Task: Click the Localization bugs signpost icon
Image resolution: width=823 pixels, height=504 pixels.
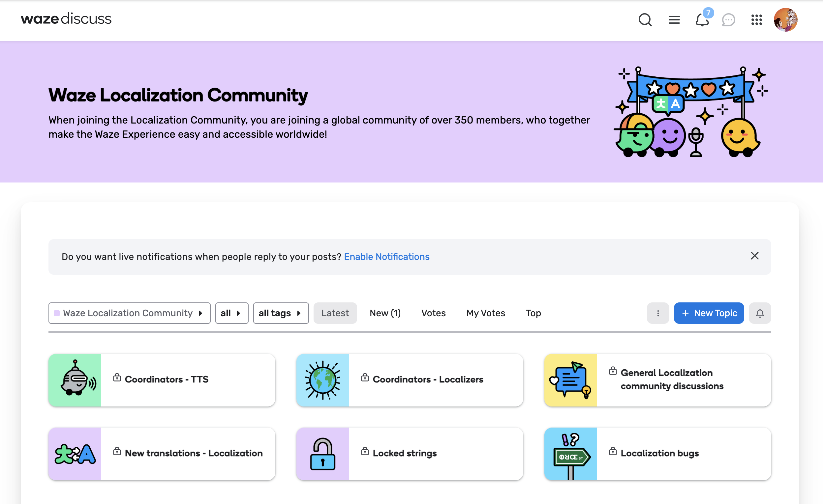Action: pos(570,454)
